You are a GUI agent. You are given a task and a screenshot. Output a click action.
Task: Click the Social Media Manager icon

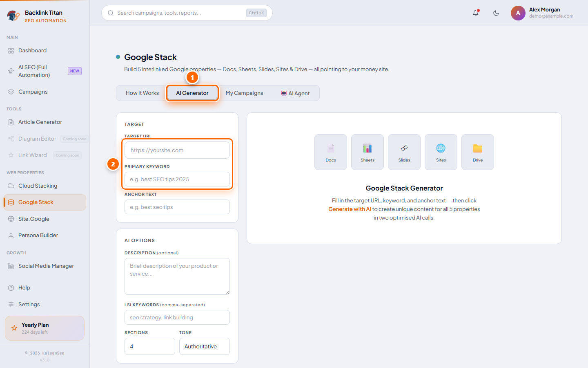click(x=11, y=266)
